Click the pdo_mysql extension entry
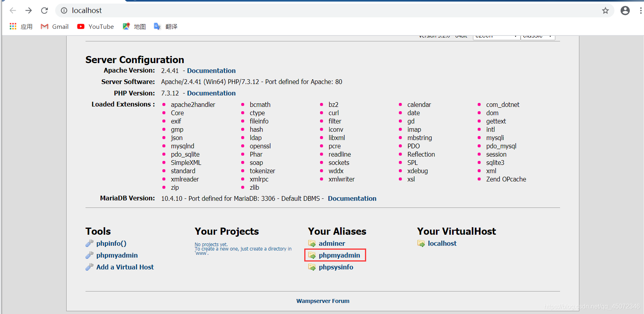Screen dimensions: 644x314 (501, 146)
